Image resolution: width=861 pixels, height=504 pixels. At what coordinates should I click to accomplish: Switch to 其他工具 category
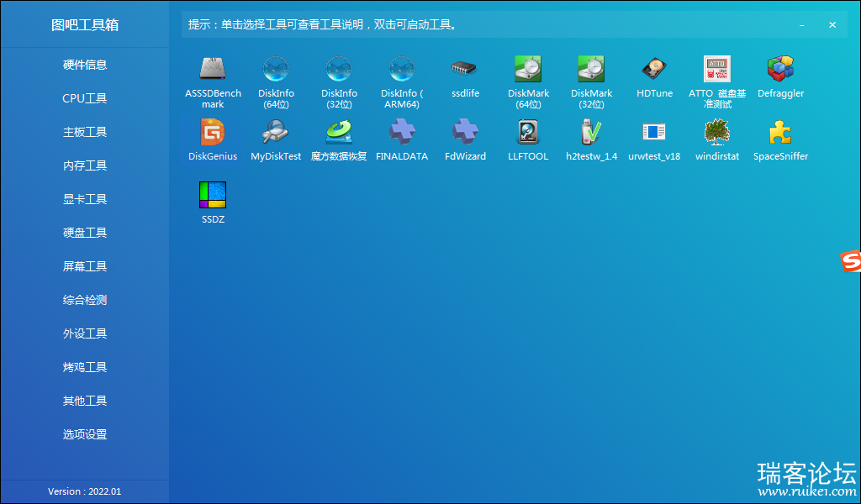tap(85, 401)
